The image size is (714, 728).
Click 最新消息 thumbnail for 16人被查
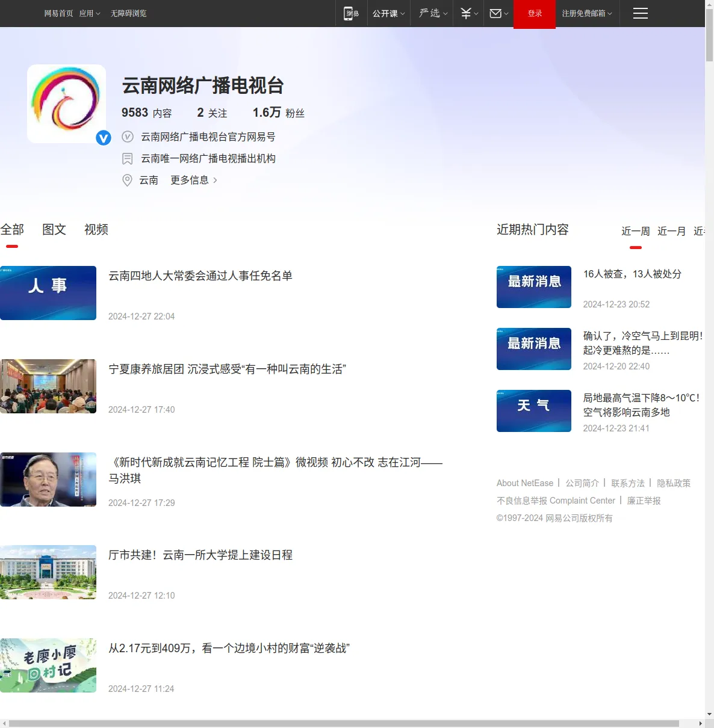coord(534,287)
